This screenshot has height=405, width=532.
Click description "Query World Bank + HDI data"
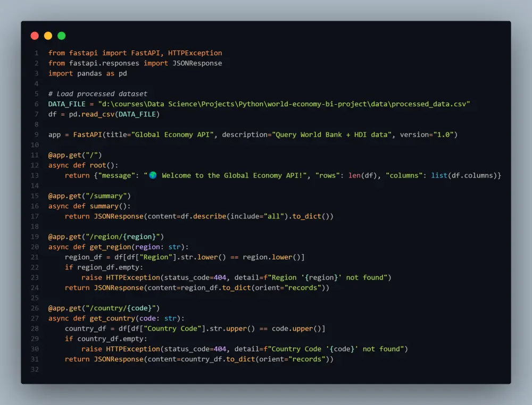pyautogui.click(x=332, y=134)
